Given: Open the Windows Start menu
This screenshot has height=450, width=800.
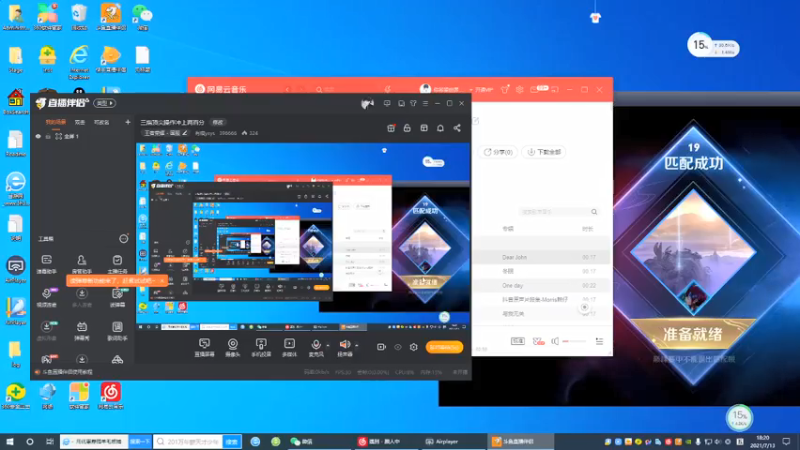Looking at the screenshot, I should pyautogui.click(x=10, y=441).
